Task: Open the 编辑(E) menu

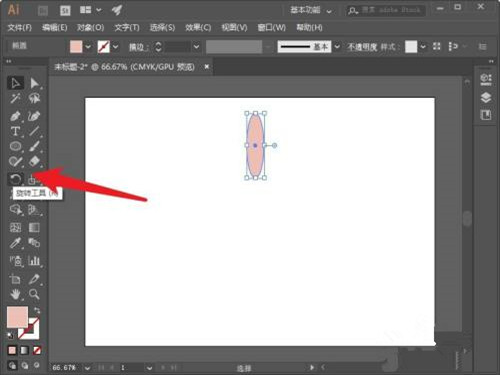Action: click(x=54, y=28)
